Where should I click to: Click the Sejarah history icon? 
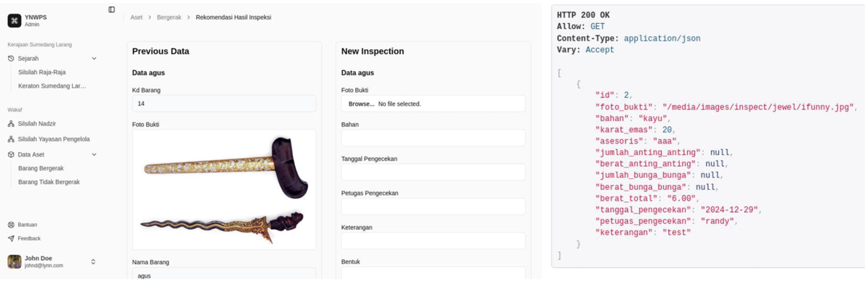11,59
